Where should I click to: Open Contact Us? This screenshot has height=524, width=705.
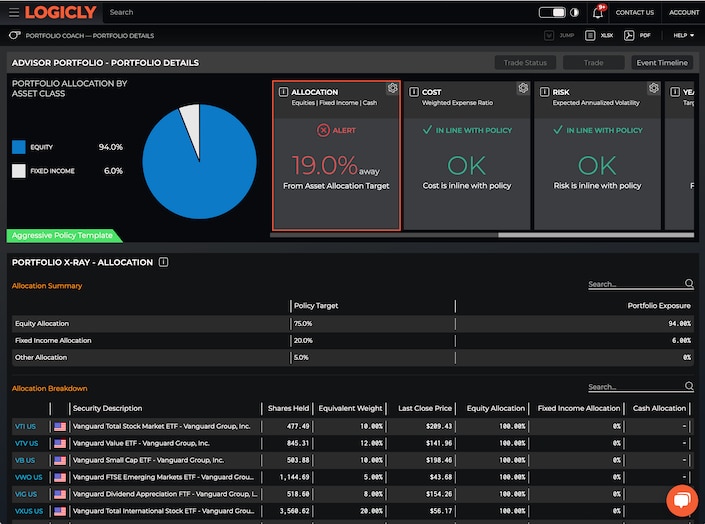pyautogui.click(x=634, y=13)
